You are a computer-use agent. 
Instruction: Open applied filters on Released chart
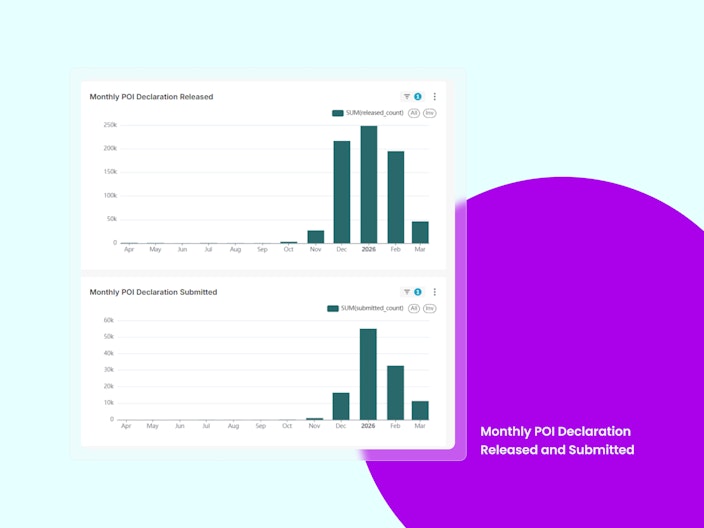pos(412,97)
